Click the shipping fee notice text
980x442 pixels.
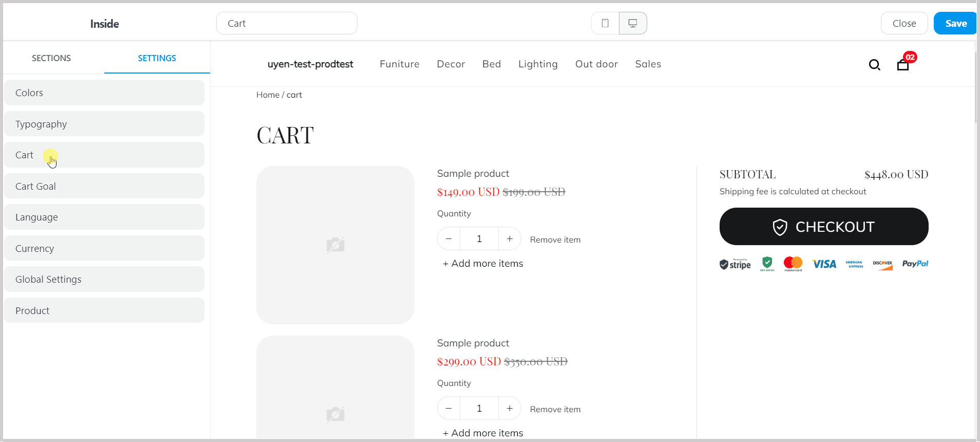pos(793,192)
